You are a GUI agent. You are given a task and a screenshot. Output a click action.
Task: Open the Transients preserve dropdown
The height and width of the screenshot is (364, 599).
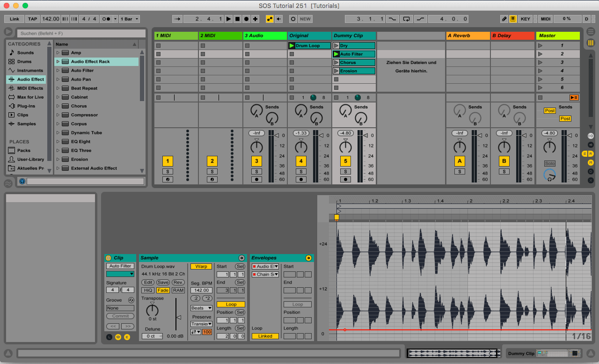201,324
